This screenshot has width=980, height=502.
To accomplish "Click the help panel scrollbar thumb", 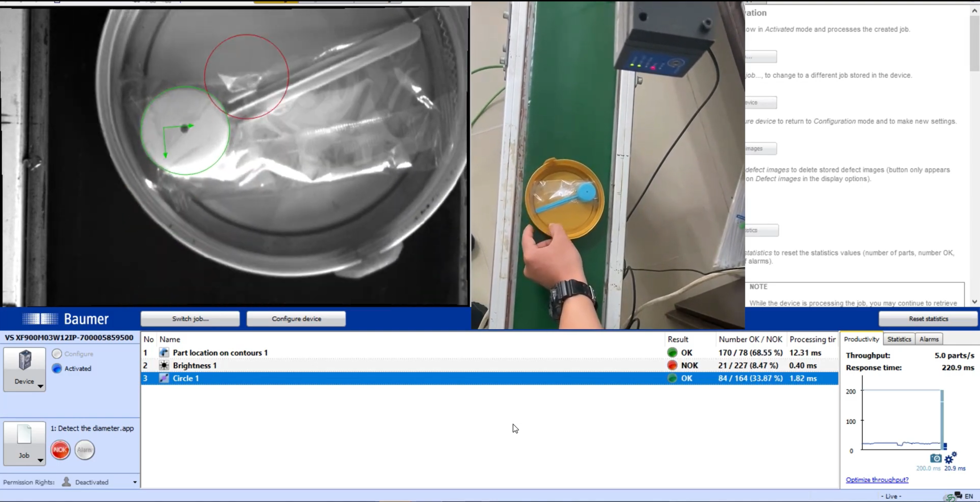I will [x=975, y=44].
